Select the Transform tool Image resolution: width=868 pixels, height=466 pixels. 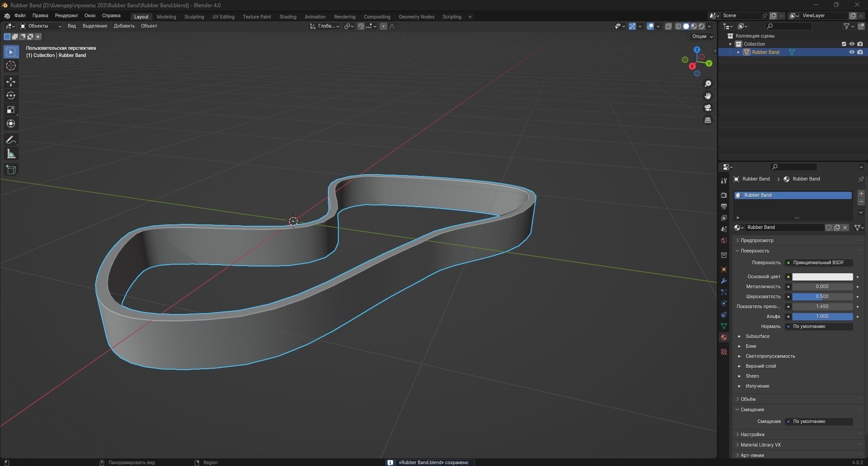tap(11, 124)
